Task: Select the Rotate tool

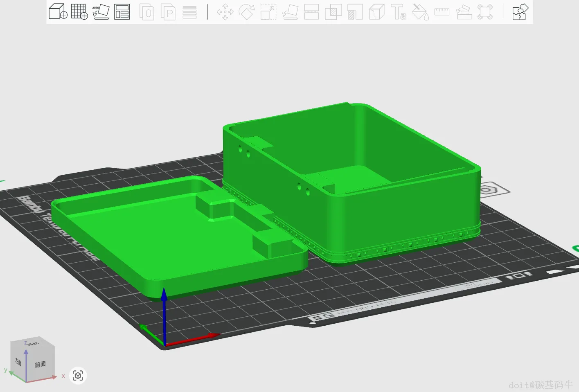Action: [x=247, y=12]
